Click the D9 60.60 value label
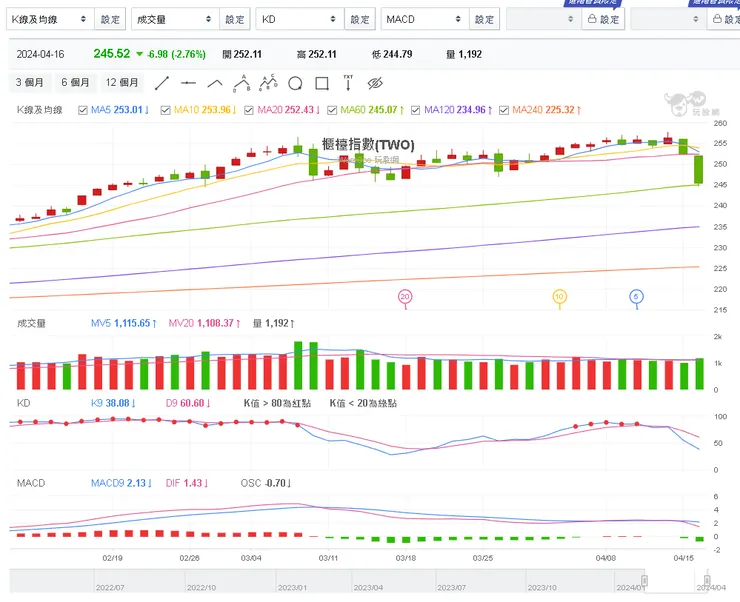Image resolution: width=740 pixels, height=602 pixels. click(188, 403)
